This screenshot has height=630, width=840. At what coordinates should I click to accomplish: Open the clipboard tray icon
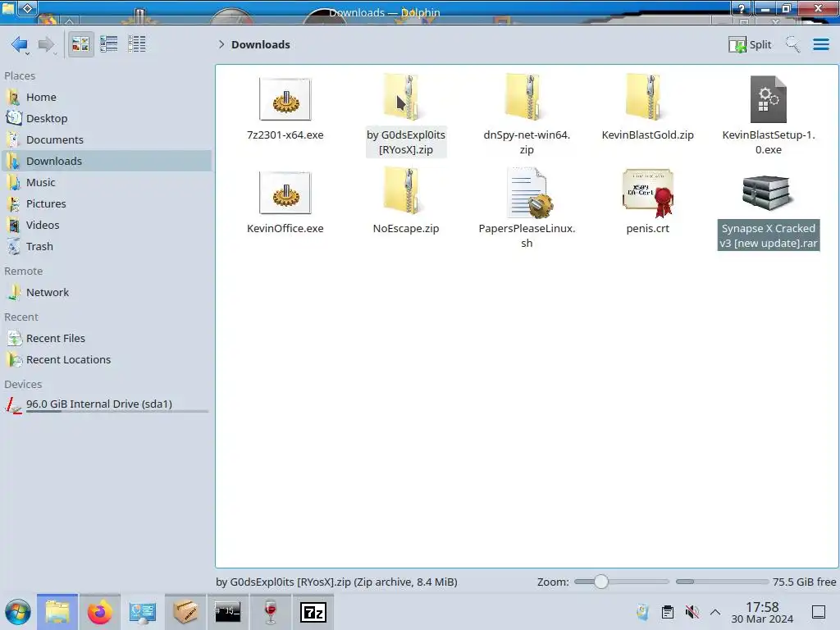click(668, 612)
